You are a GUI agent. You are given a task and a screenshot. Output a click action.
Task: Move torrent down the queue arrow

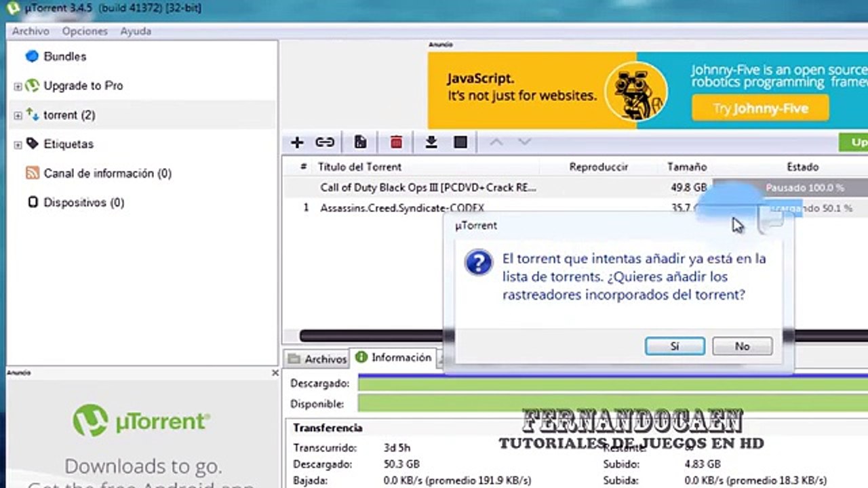[x=524, y=142]
